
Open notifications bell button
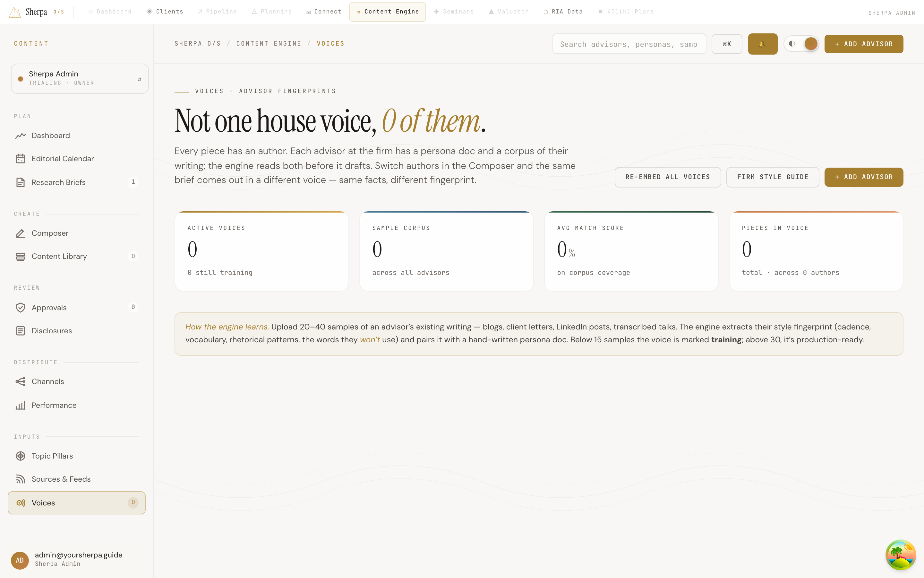[x=763, y=44]
